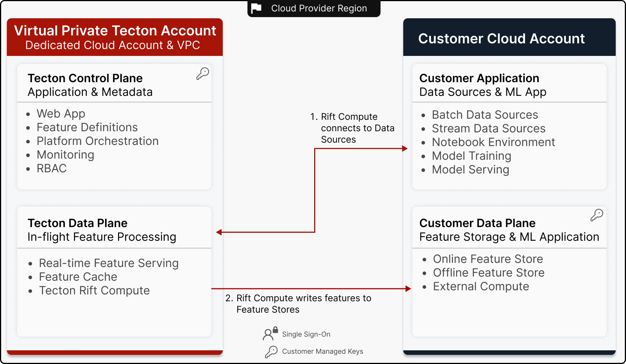This screenshot has height=364, width=626.
Task: Click the Feature Definitions bullet item
Action: click(87, 127)
